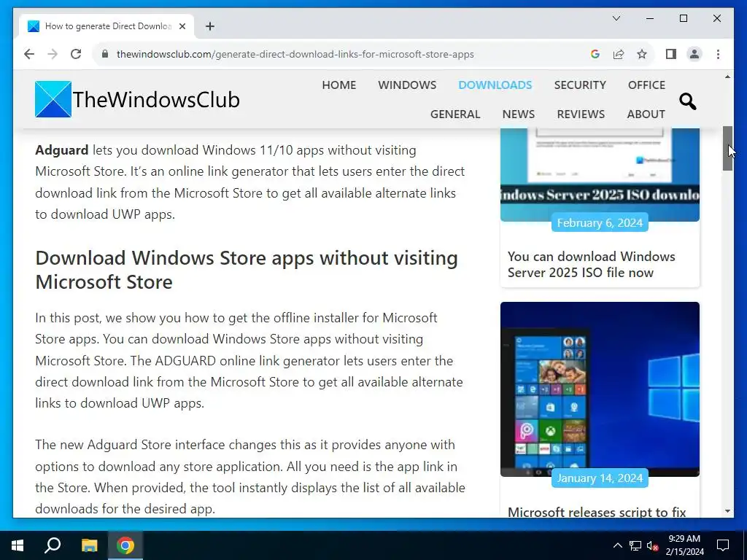Open the Windows Start menu
Screen dimensions: 747x560
coord(18,545)
